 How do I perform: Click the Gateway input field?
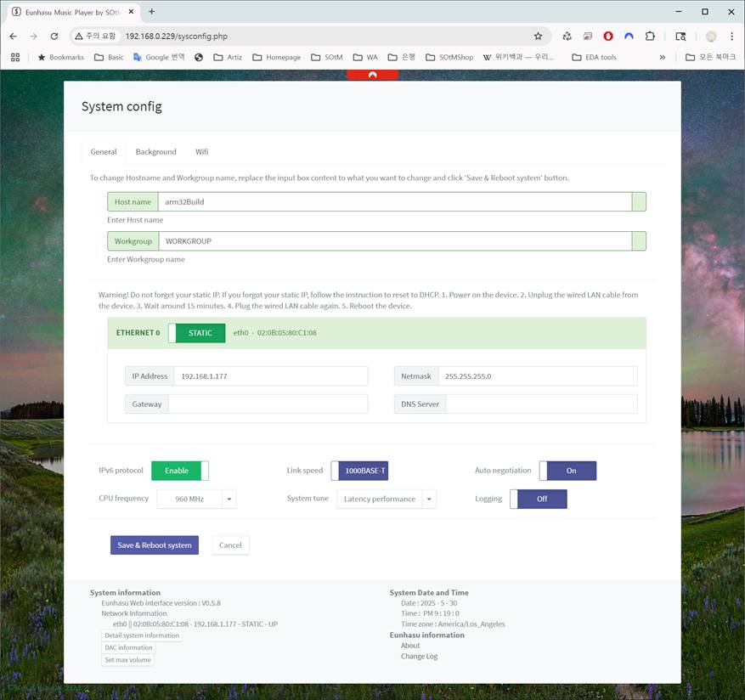tap(267, 404)
